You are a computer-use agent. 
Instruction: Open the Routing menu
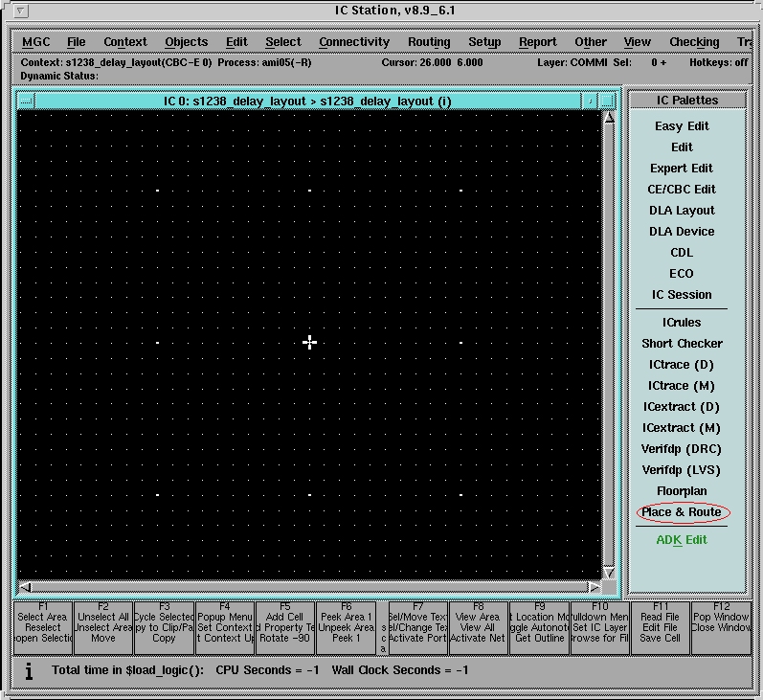429,42
